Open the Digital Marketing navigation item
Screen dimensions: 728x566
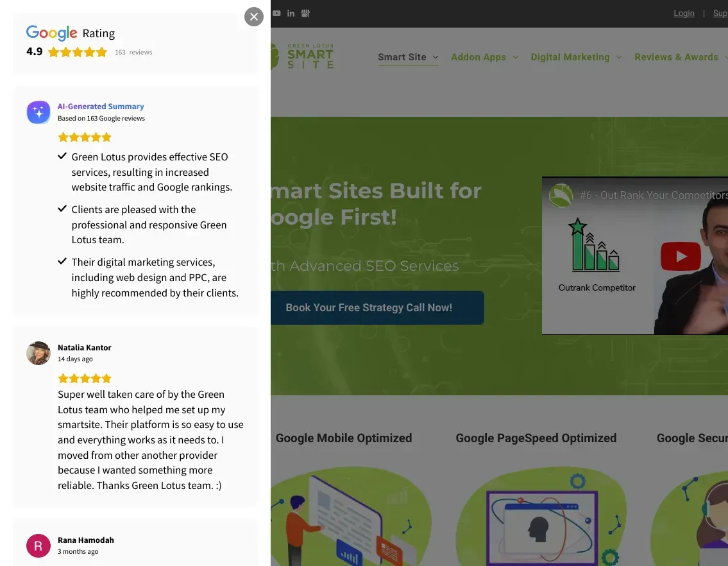coord(570,57)
